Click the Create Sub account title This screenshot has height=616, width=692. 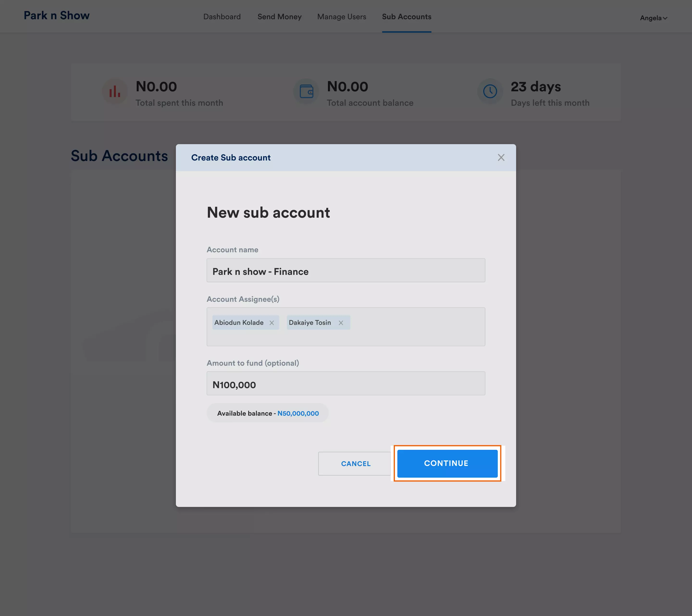[x=231, y=158]
